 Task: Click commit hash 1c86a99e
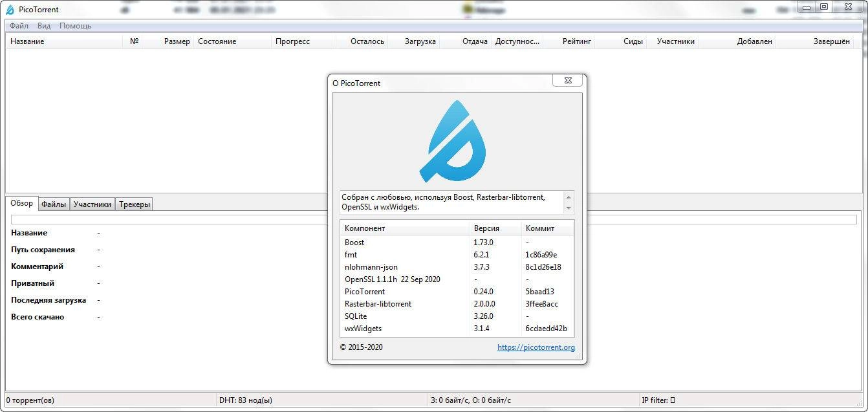click(x=541, y=255)
